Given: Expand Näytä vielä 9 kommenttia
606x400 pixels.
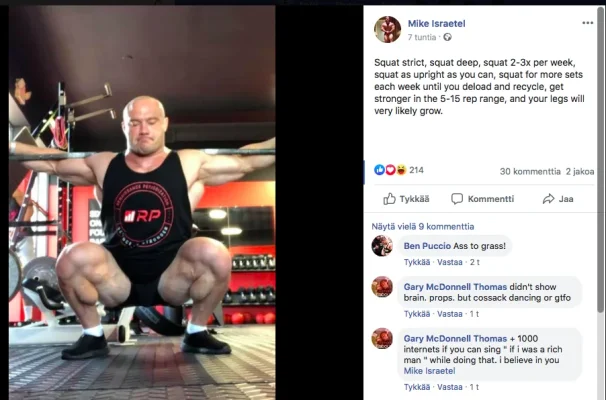Looking at the screenshot, I should point(423,226).
